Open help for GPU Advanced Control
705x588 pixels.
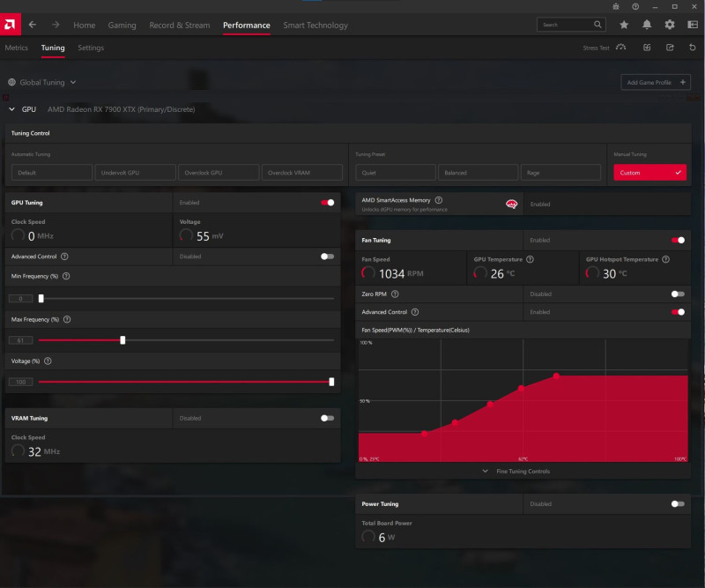click(64, 257)
